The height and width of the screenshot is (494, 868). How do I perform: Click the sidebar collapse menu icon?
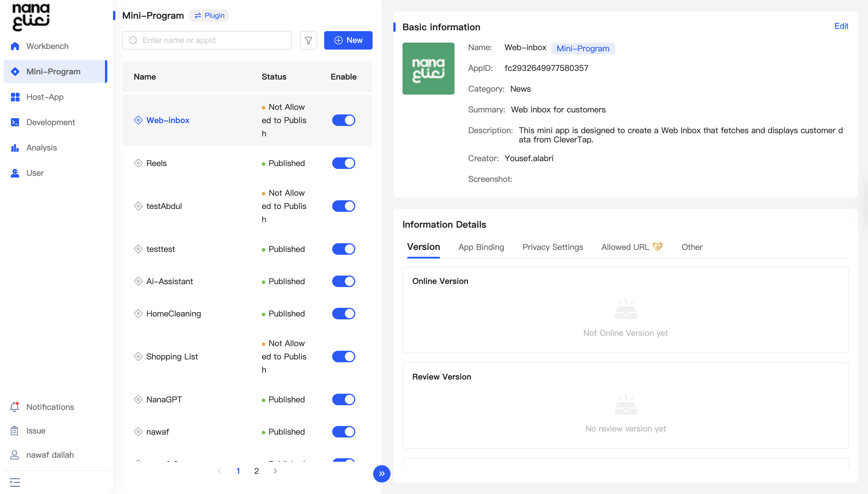point(15,482)
